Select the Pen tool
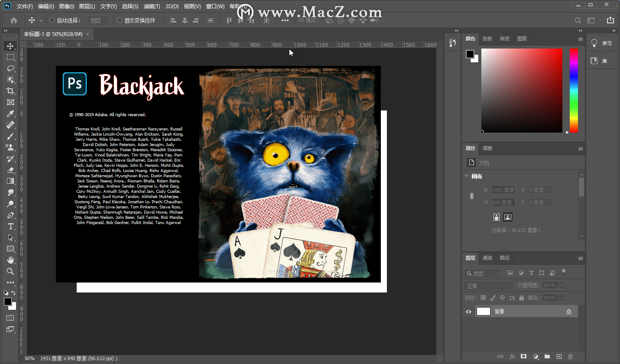This screenshot has width=620, height=364. (x=10, y=215)
